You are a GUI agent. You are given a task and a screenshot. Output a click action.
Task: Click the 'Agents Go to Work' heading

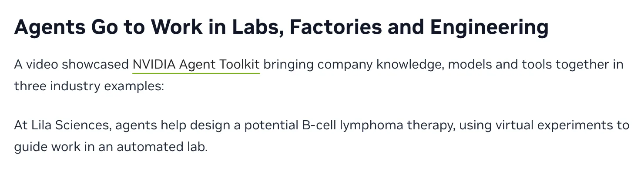coord(281,27)
